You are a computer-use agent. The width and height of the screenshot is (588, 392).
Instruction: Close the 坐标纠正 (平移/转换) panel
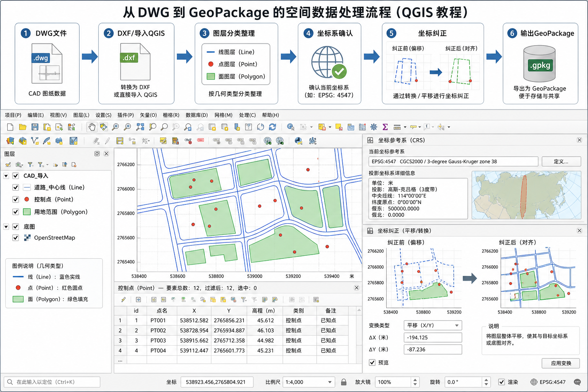(x=580, y=230)
